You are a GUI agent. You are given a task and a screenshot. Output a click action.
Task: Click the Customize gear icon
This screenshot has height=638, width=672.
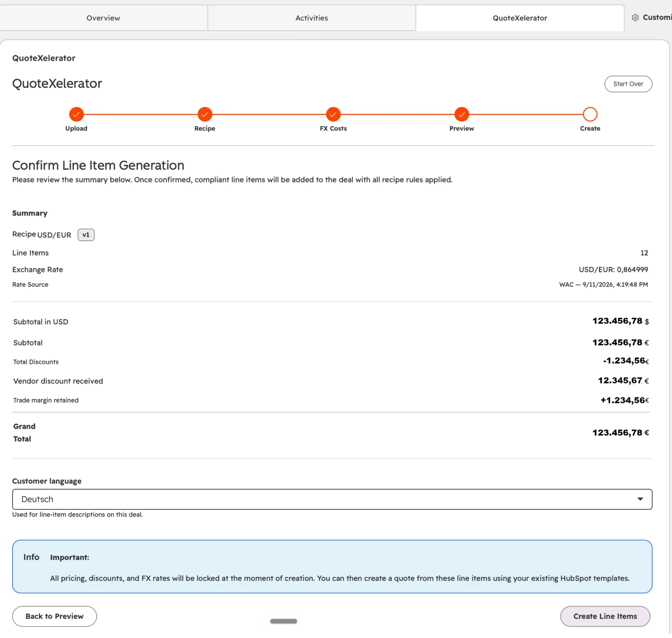(635, 18)
